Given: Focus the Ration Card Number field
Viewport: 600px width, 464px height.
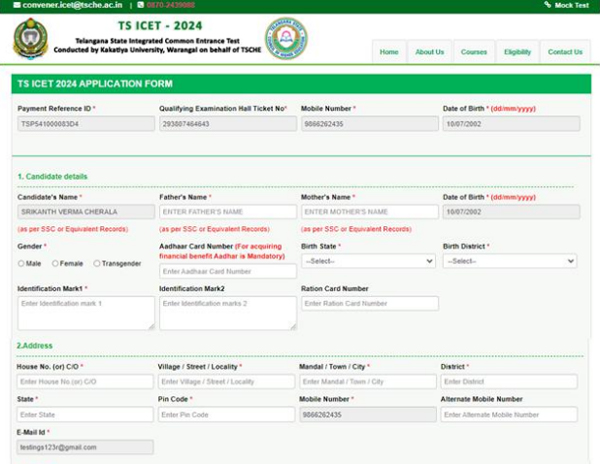Looking at the screenshot, I should [370, 303].
